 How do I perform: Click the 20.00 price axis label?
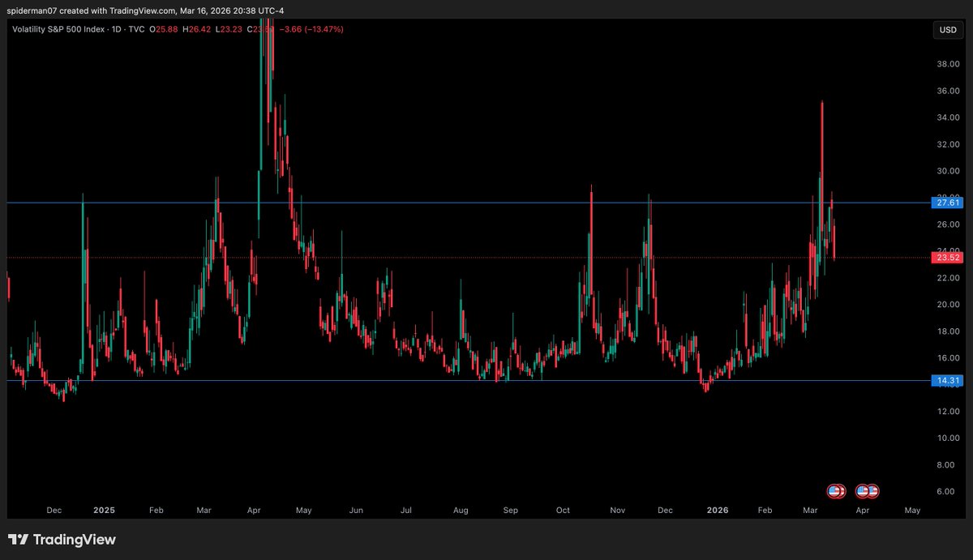point(948,305)
